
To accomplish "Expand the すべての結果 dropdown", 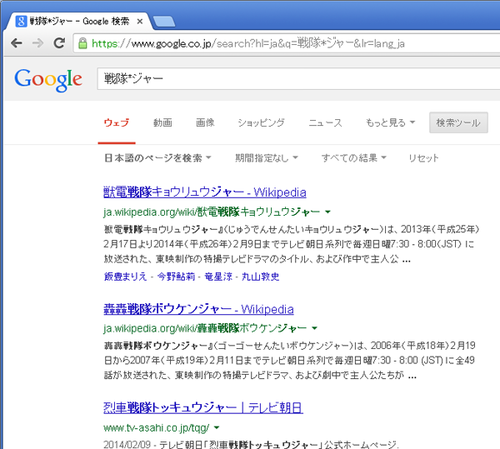I will pyautogui.click(x=354, y=158).
